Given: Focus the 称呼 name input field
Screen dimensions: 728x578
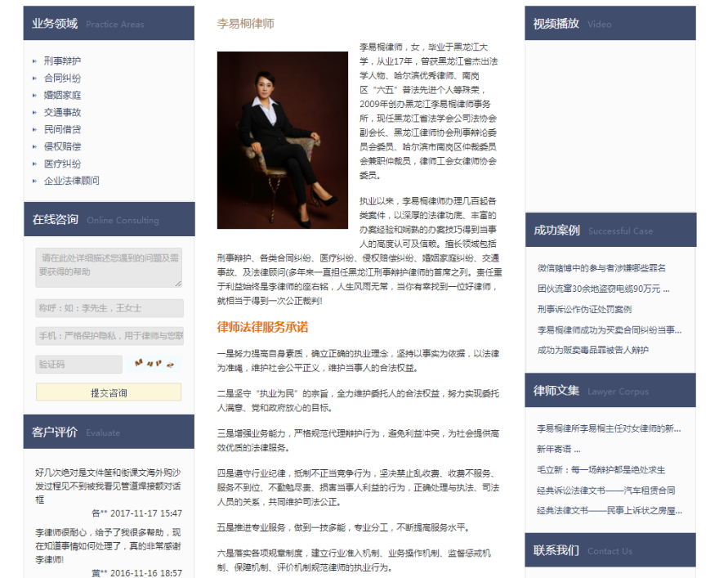Looking at the screenshot, I should click(109, 308).
